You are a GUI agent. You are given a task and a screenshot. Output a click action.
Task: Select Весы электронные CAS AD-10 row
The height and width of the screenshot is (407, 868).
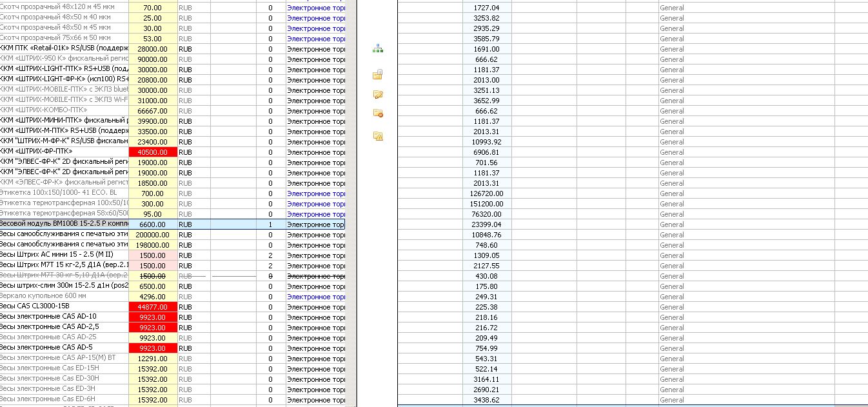pos(173,317)
